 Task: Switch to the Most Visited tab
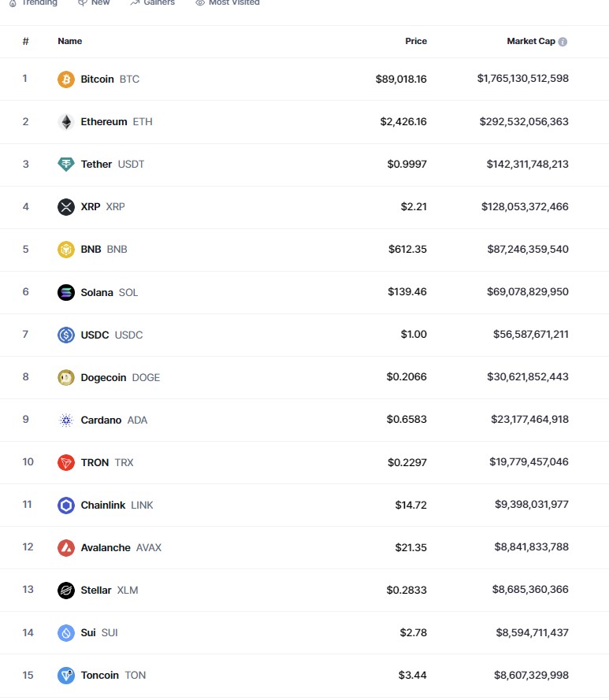[x=228, y=3]
